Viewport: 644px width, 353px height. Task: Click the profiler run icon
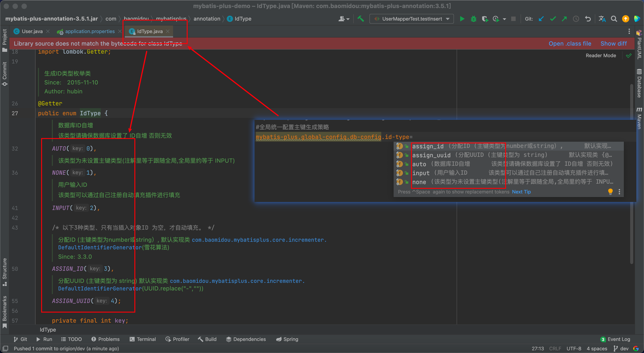click(496, 19)
